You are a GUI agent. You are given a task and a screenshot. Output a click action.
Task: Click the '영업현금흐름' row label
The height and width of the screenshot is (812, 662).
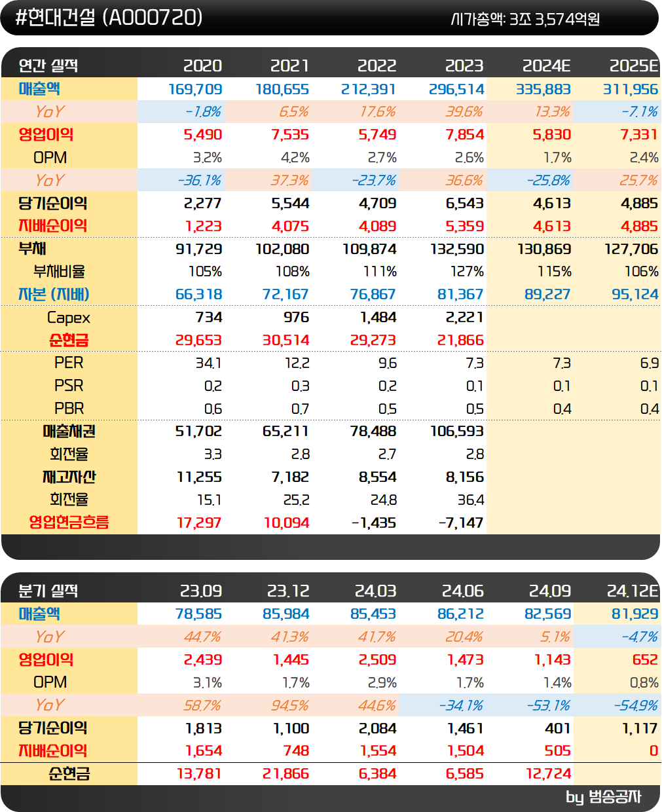tap(69, 523)
